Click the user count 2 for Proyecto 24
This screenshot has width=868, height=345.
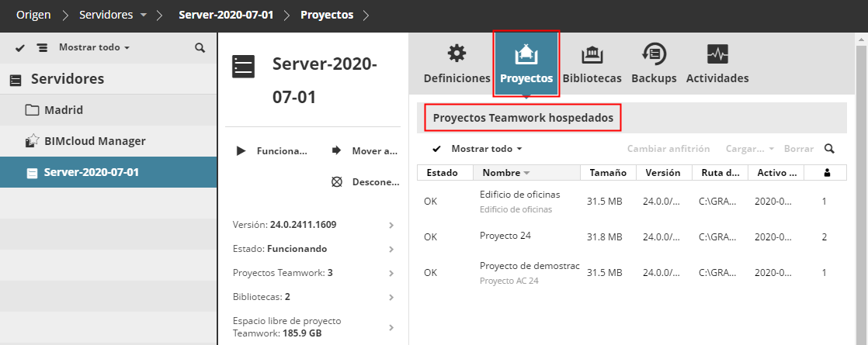click(825, 236)
